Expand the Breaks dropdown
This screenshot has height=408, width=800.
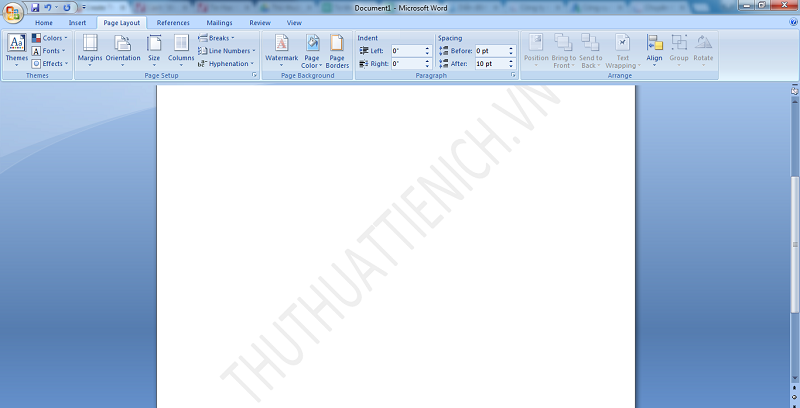pos(219,38)
